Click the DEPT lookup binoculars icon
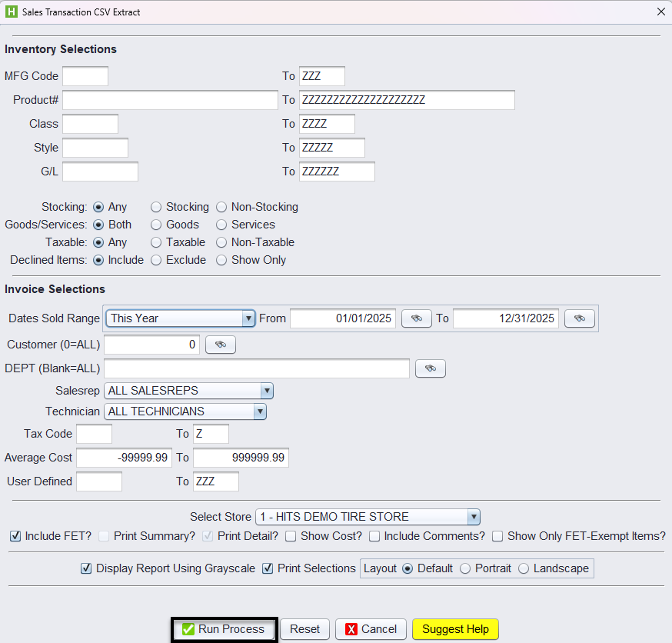Screen dimensions: 672x643 [430, 369]
